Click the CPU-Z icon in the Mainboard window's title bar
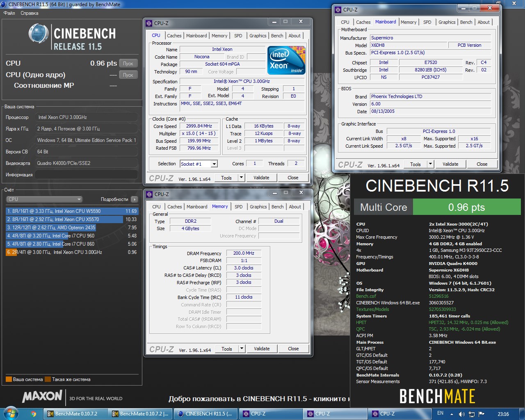525x420 pixels. pyautogui.click(x=338, y=10)
